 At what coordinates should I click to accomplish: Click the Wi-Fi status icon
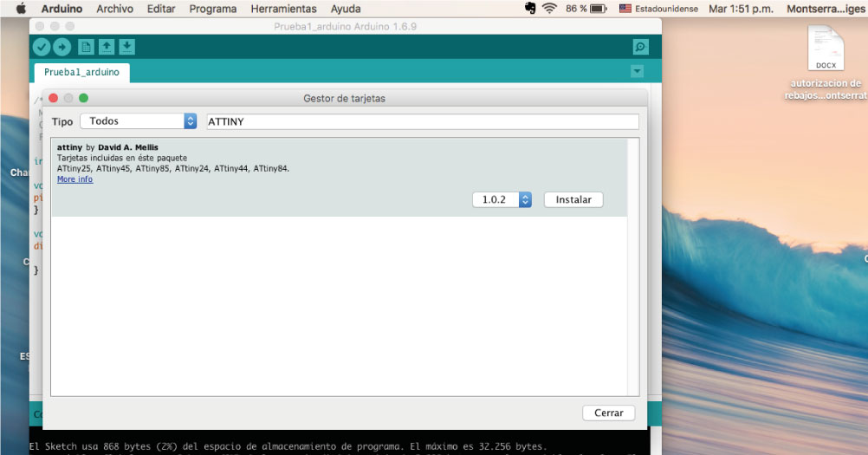(549, 9)
